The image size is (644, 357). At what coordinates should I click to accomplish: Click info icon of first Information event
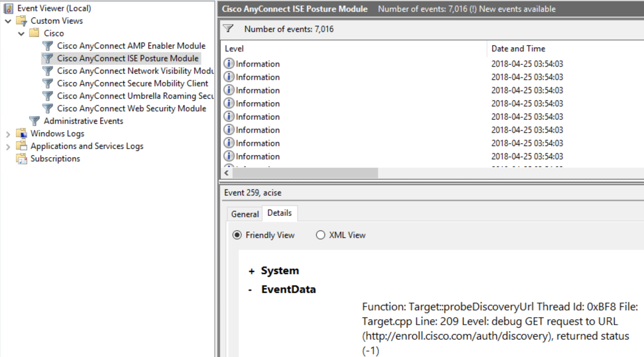click(x=229, y=64)
